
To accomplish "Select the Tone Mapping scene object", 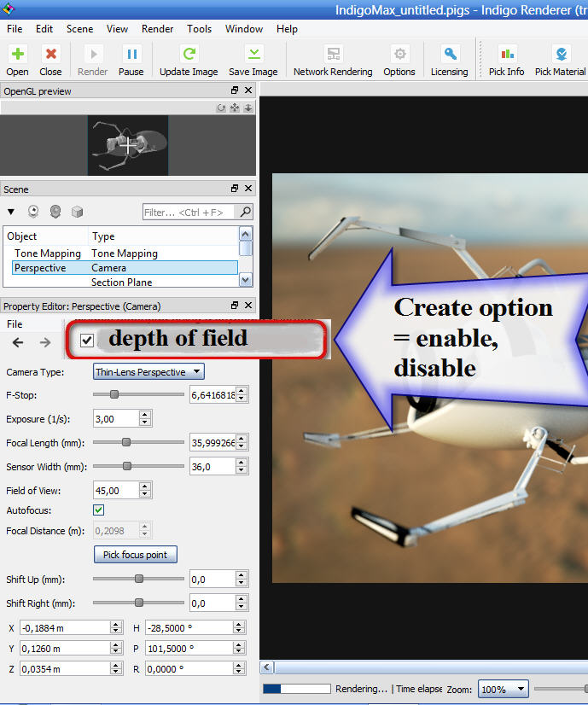I will pos(48,253).
